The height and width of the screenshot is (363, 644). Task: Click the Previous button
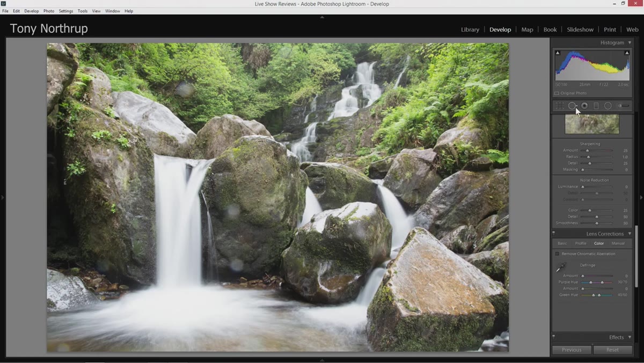click(x=572, y=350)
